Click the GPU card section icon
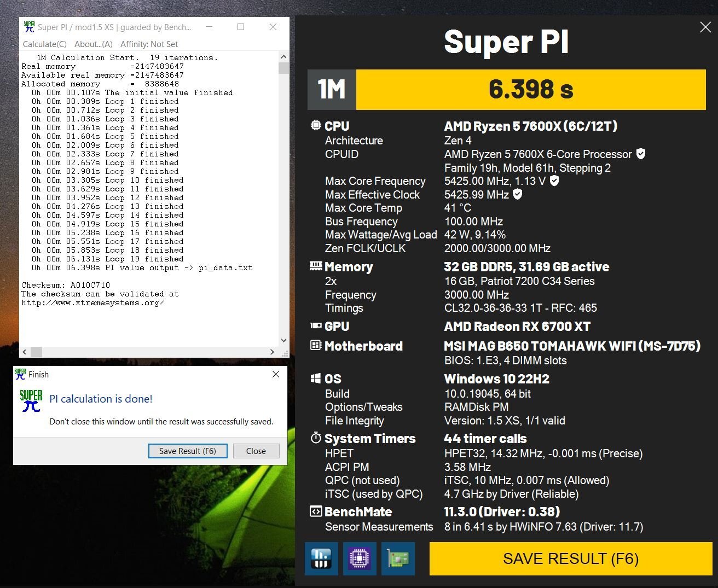The image size is (718, 588). click(x=316, y=325)
